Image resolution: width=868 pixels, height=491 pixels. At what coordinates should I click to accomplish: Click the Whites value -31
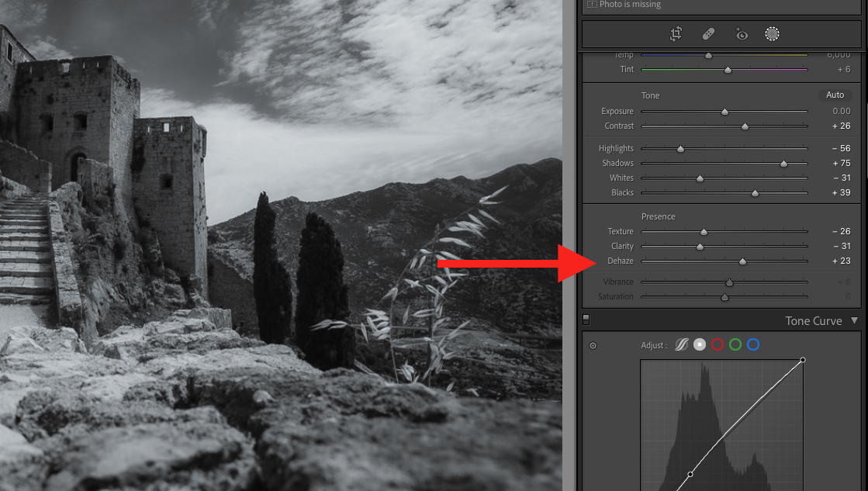842,178
